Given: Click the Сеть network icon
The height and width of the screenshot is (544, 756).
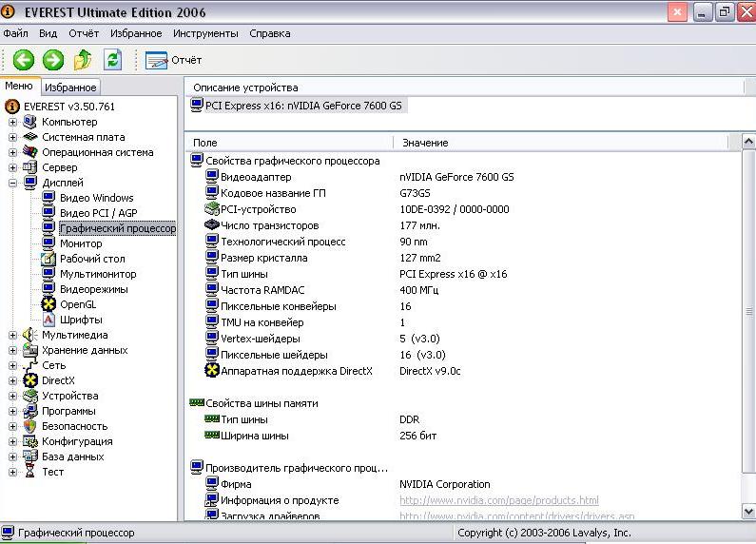Looking at the screenshot, I should click(x=30, y=365).
